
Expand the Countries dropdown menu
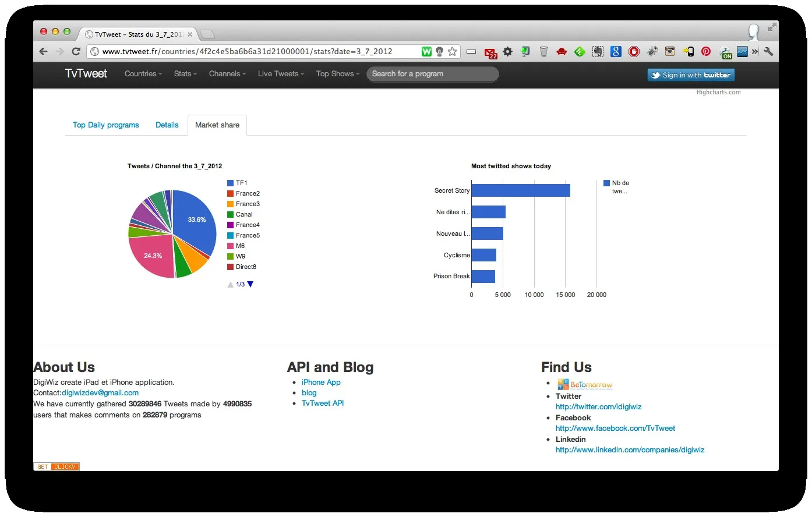[143, 74]
